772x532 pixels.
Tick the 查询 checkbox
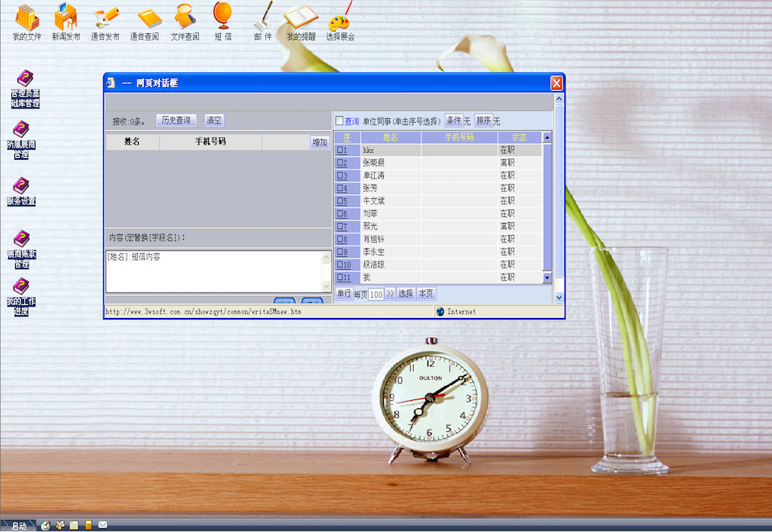339,121
